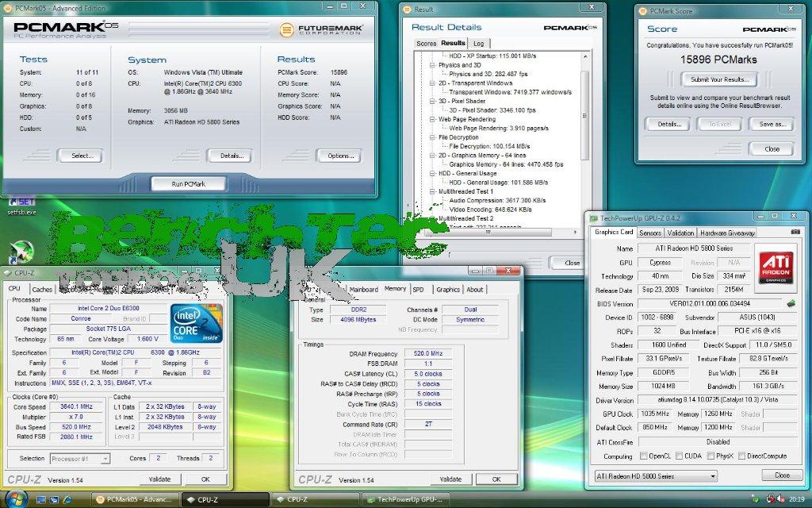This screenshot has height=508, width=812.
Task: Switch to Log tab in Result Details
Action: point(478,44)
